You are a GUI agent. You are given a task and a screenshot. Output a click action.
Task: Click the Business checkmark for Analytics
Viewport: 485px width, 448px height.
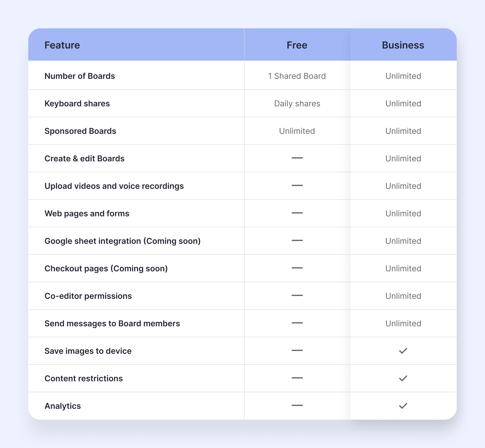click(403, 406)
